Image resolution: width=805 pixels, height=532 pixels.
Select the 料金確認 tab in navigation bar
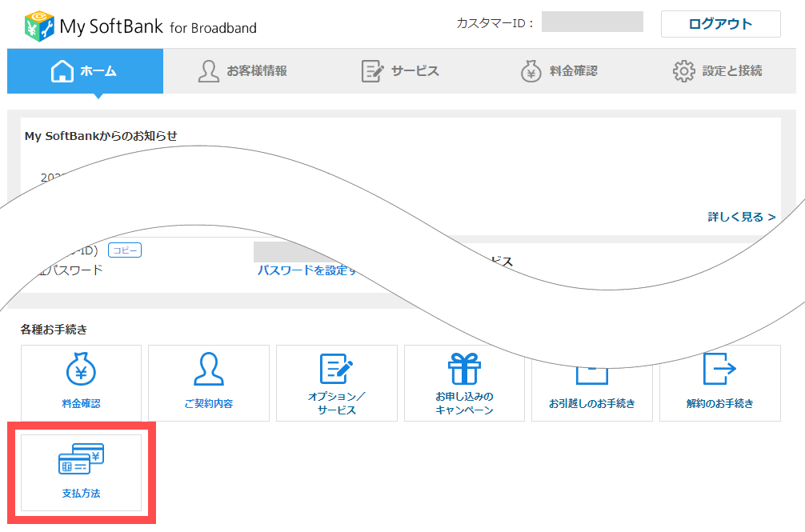click(559, 71)
